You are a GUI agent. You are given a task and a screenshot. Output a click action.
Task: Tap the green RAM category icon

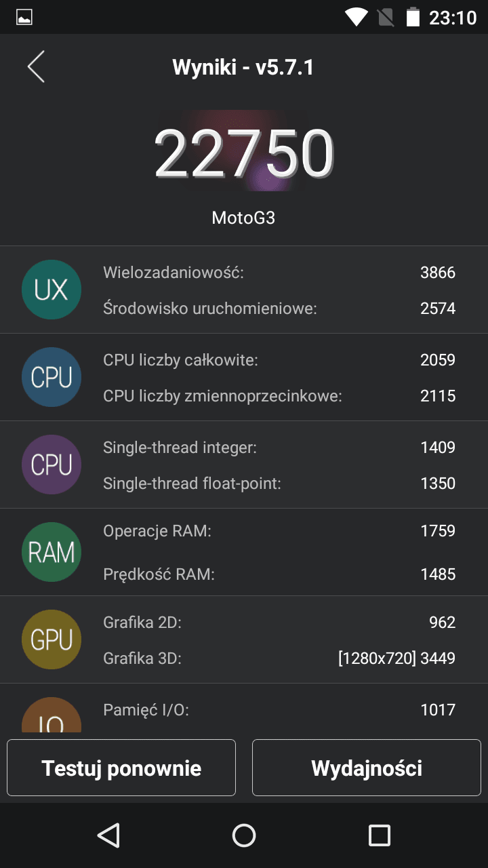(x=52, y=552)
